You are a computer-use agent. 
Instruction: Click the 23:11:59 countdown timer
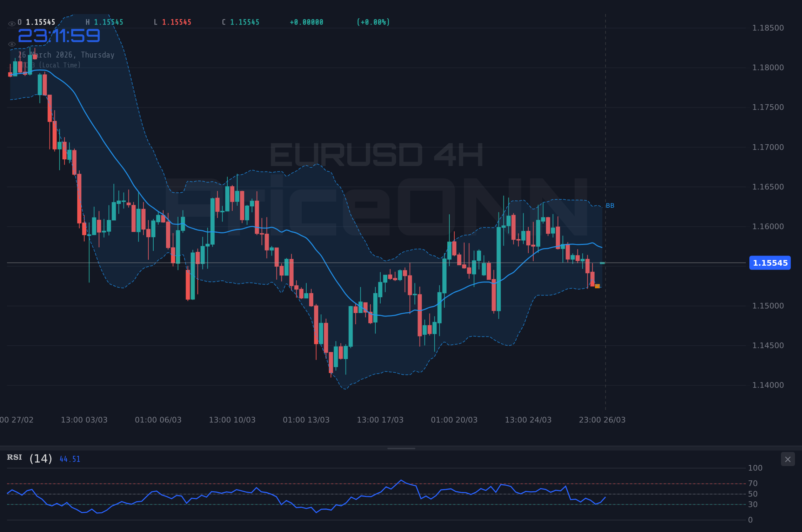coord(60,35)
